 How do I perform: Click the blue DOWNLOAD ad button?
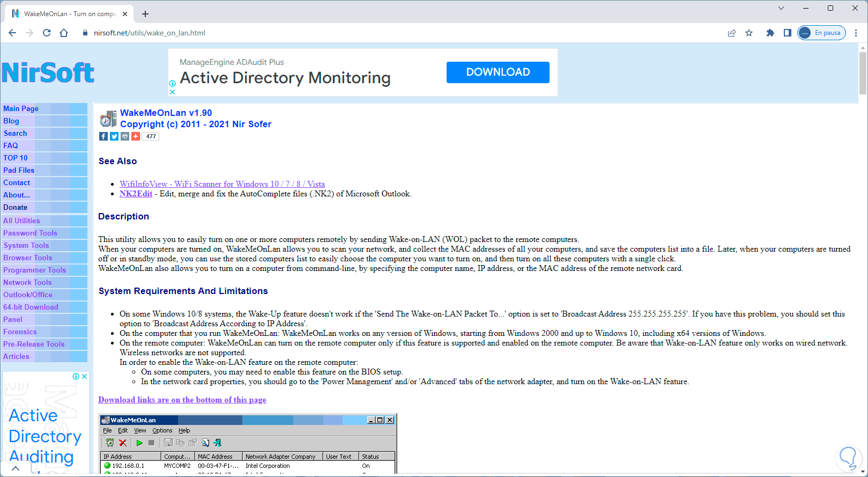(x=498, y=72)
